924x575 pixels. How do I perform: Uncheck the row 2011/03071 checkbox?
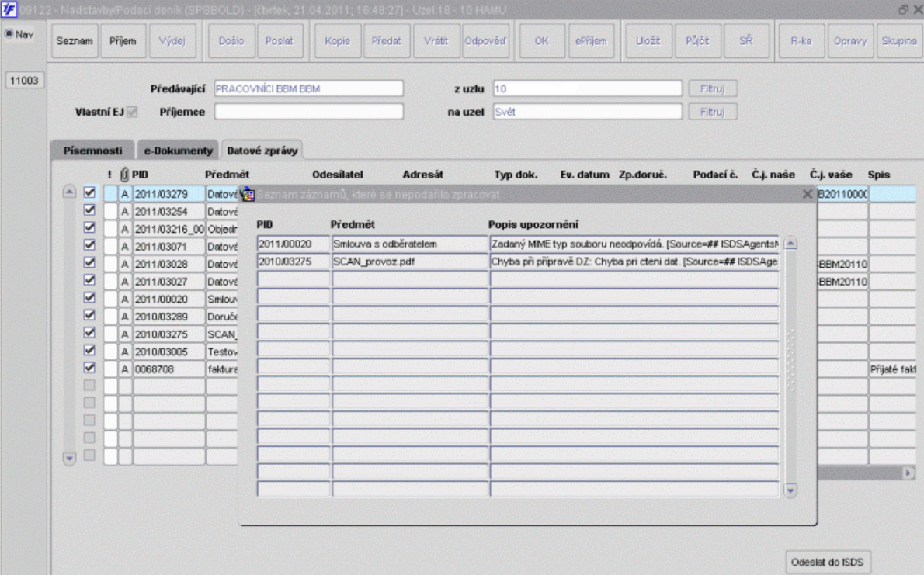89,245
